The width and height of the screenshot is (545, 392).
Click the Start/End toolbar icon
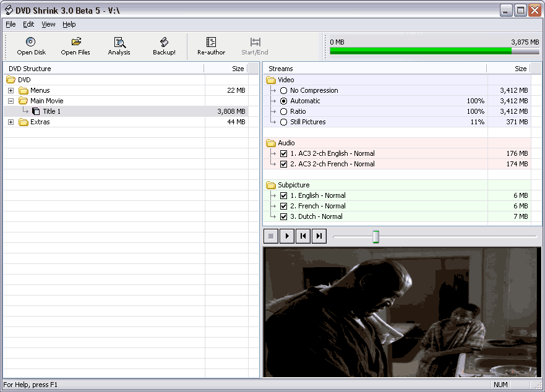pos(255,42)
